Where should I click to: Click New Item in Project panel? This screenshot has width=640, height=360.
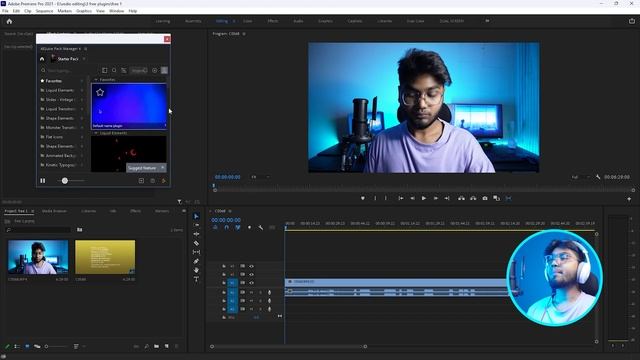coord(167,347)
